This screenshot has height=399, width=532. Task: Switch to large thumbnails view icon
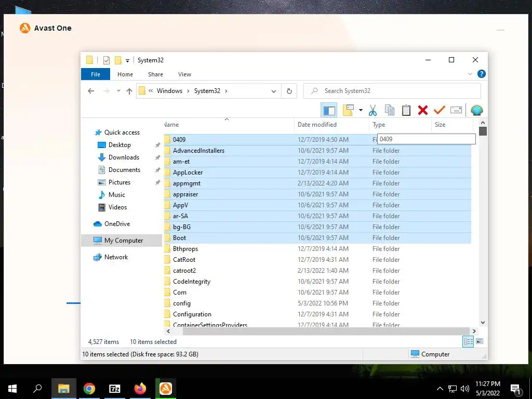[x=480, y=341]
